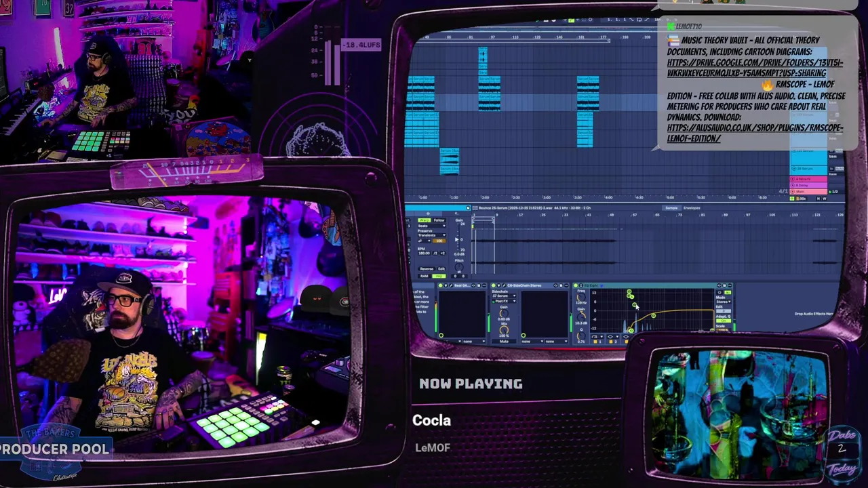Toggle the Mute button in CS-SideChain Stereo

click(x=505, y=341)
